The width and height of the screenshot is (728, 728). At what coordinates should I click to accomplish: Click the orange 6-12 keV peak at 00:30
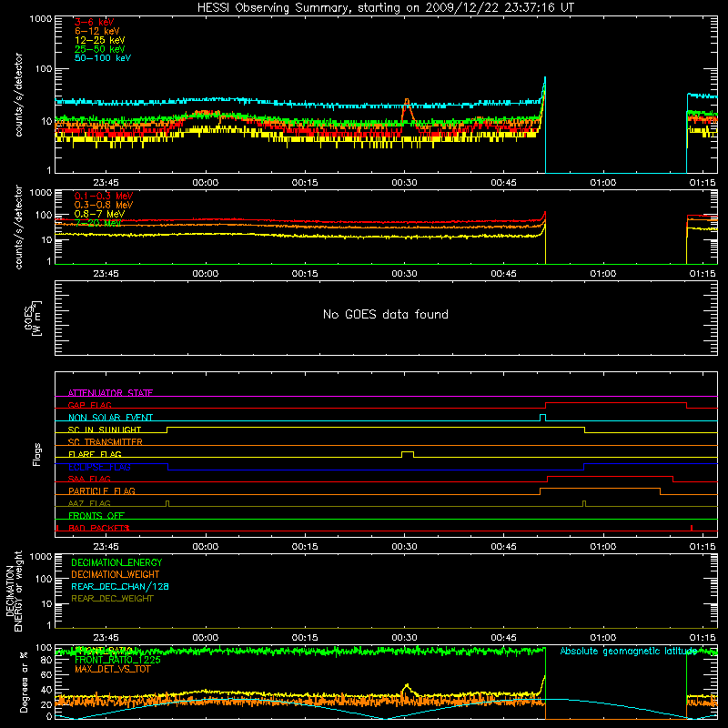(407, 100)
